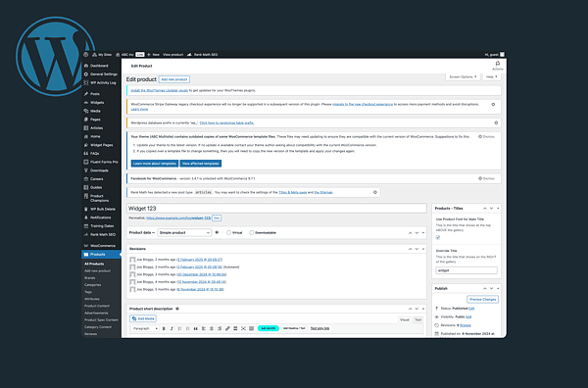Open All Products submenu item
588x388 pixels.
pyautogui.click(x=94, y=264)
